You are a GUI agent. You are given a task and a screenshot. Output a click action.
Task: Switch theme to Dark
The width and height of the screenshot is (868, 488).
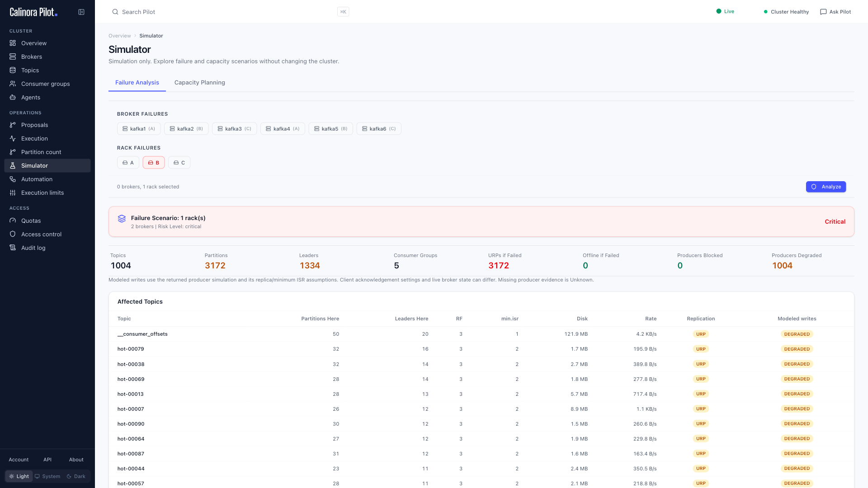click(x=76, y=476)
